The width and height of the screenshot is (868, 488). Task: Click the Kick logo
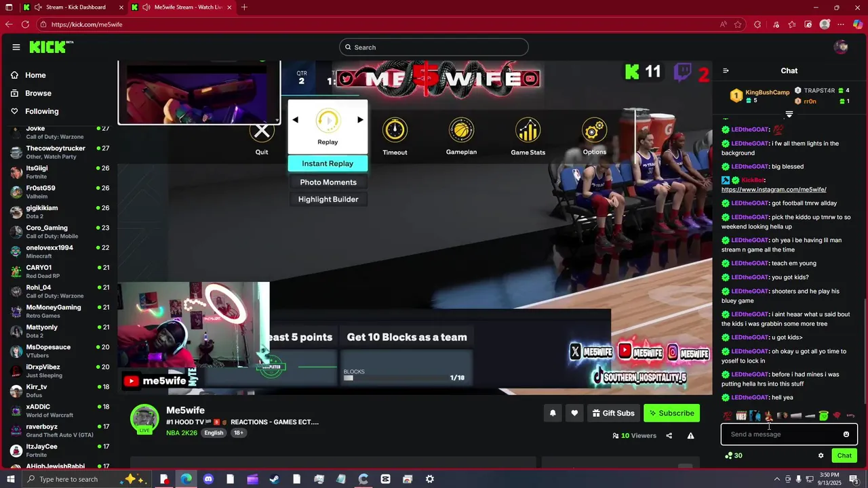(52, 47)
